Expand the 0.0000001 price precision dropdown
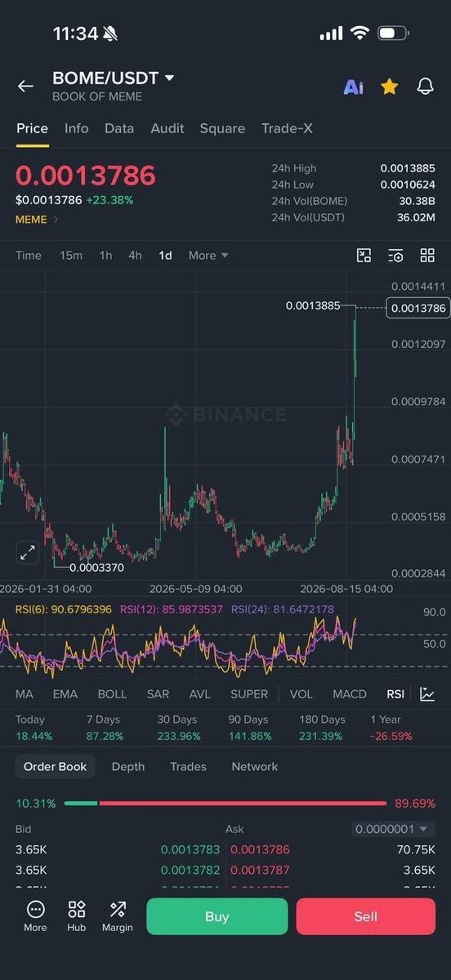451x980 pixels. point(394,829)
